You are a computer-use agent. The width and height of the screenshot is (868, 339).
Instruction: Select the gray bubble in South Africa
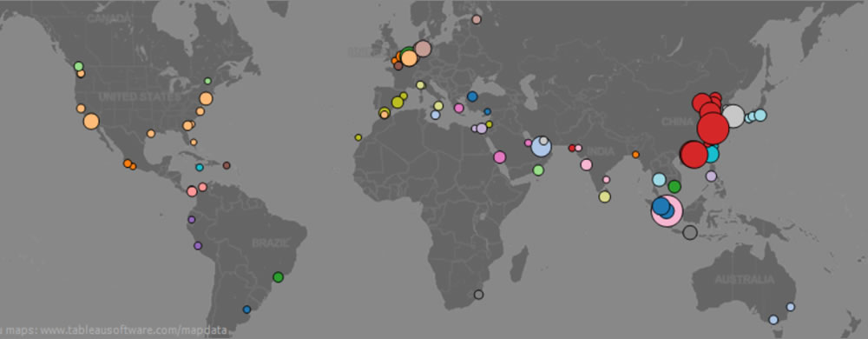click(x=478, y=295)
